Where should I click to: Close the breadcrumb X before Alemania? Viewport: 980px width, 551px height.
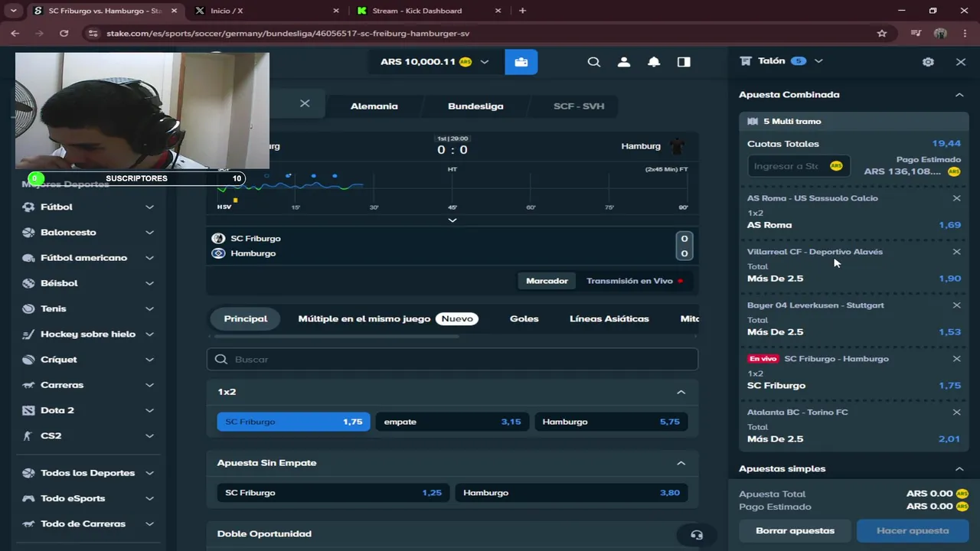tap(305, 103)
